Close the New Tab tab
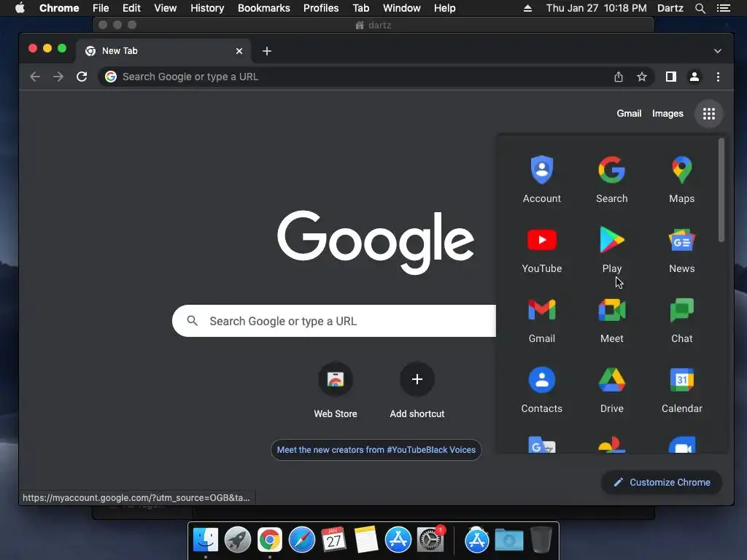Image resolution: width=747 pixels, height=560 pixels. [x=239, y=51]
